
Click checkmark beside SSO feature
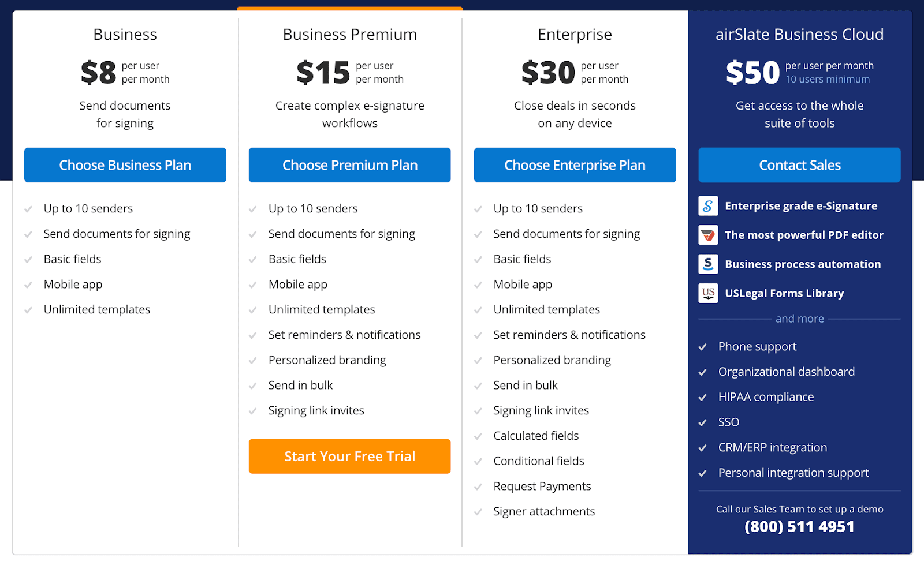tap(703, 422)
